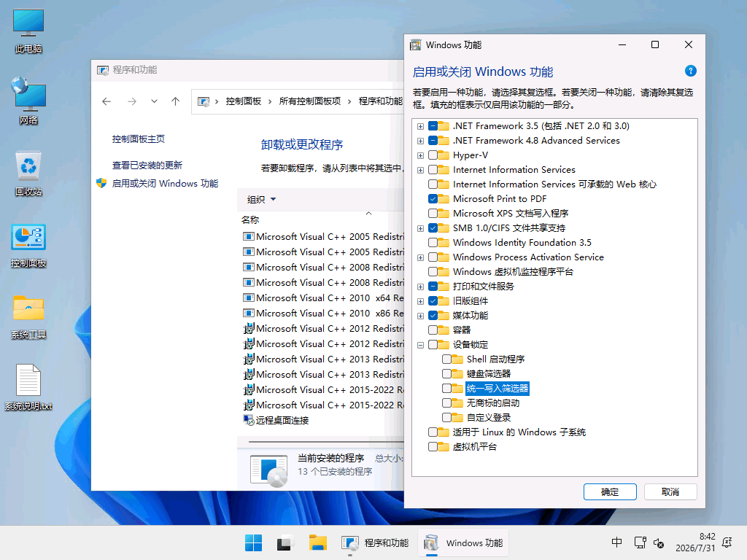The height and width of the screenshot is (560, 747).
Task: Click the control panel icon in address bar
Action: coord(204,101)
